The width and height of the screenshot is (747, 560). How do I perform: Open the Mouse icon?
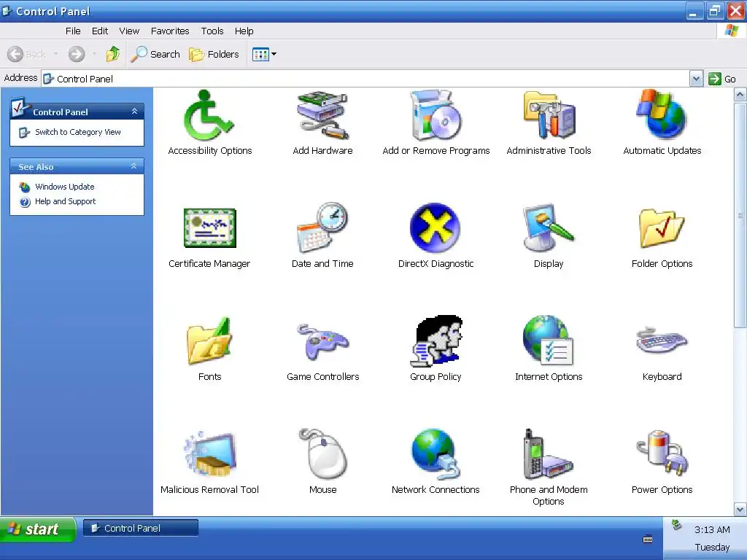pyautogui.click(x=322, y=454)
